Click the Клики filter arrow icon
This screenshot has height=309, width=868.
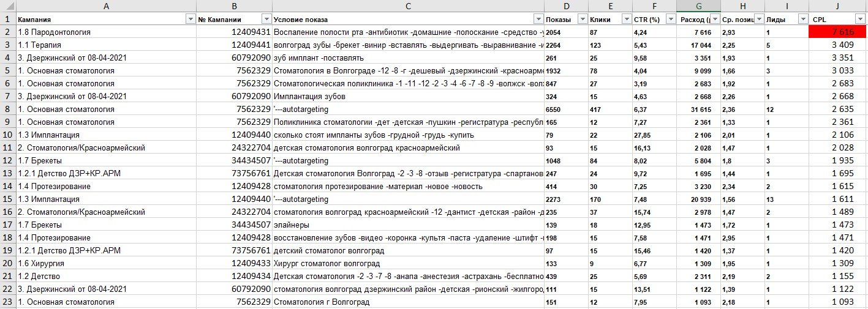coord(626,20)
